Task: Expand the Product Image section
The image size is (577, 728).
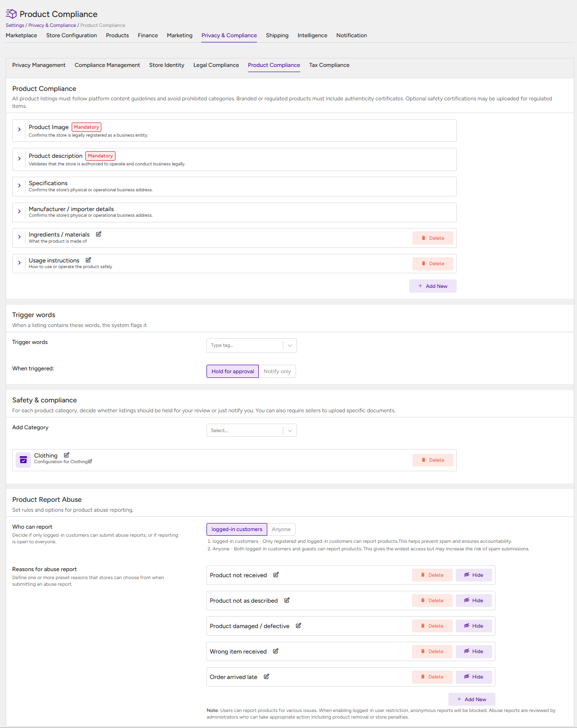Action: [x=19, y=129]
